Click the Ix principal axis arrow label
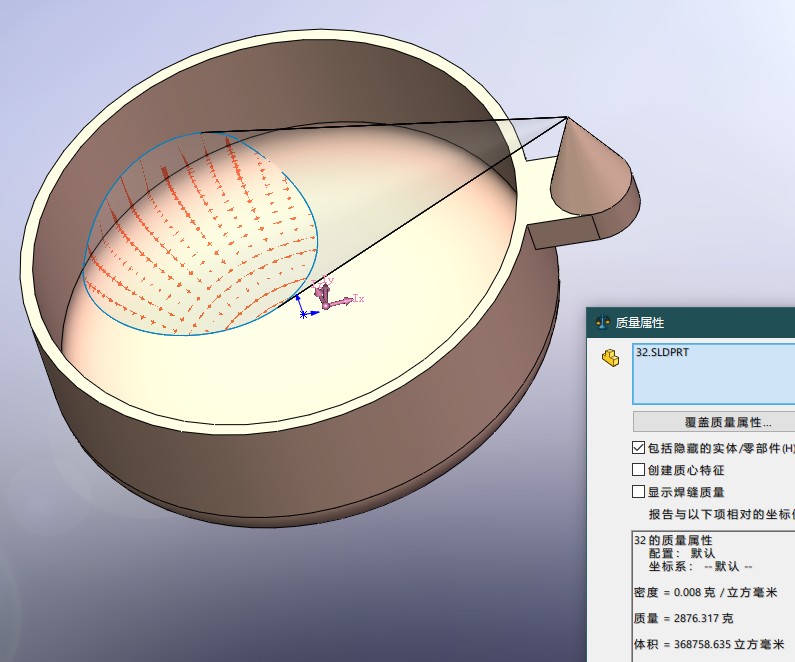The image size is (795, 662). point(359,299)
